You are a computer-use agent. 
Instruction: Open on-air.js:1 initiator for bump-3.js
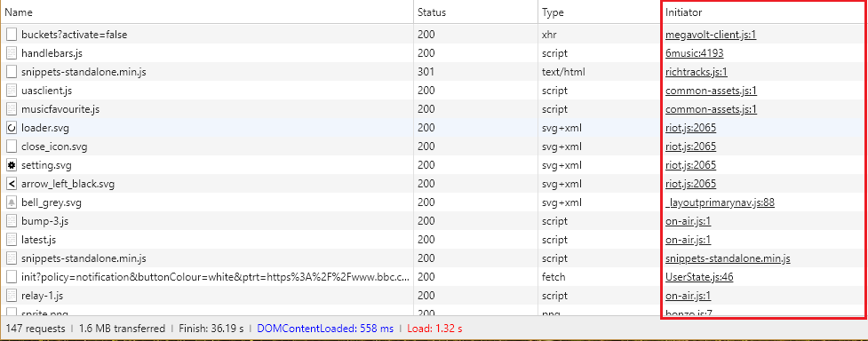(x=688, y=221)
